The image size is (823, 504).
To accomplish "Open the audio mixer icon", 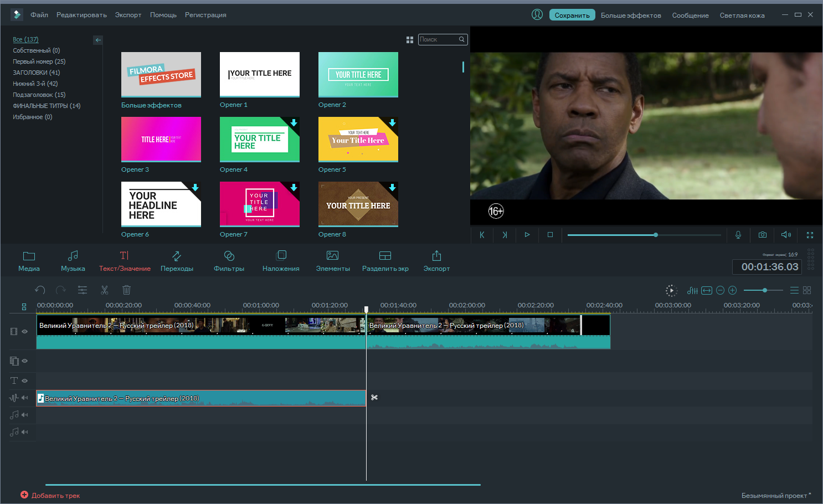I will 692,290.
